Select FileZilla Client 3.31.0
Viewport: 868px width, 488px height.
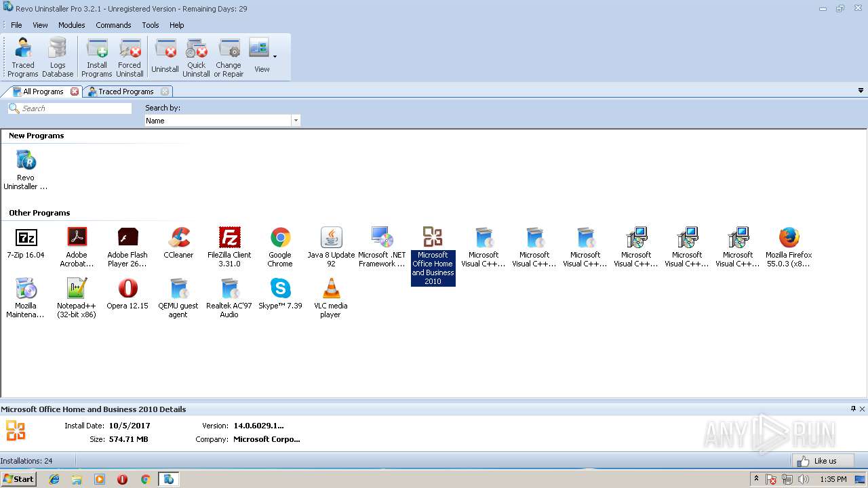[229, 247]
